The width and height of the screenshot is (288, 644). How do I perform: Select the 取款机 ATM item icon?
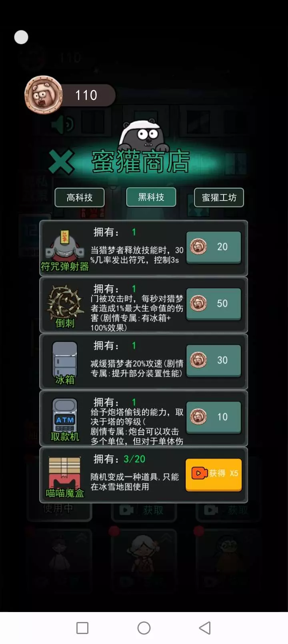coord(65,415)
